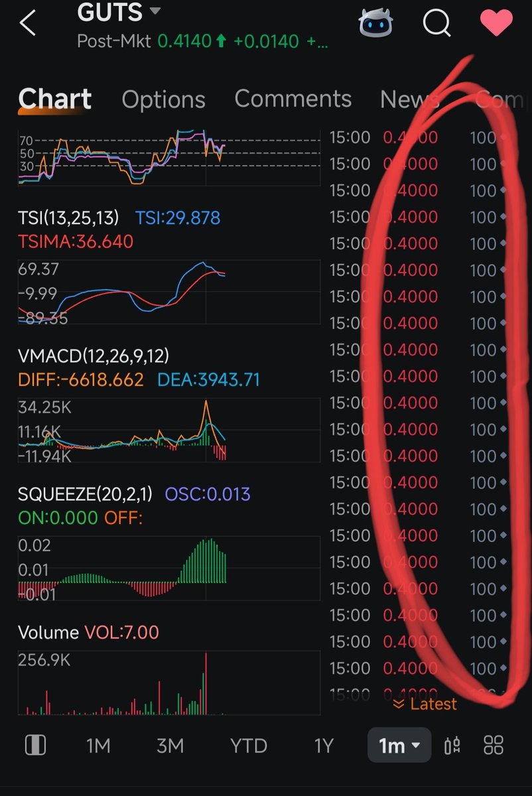
Task: Tap the back arrow icon
Action: [x=27, y=23]
